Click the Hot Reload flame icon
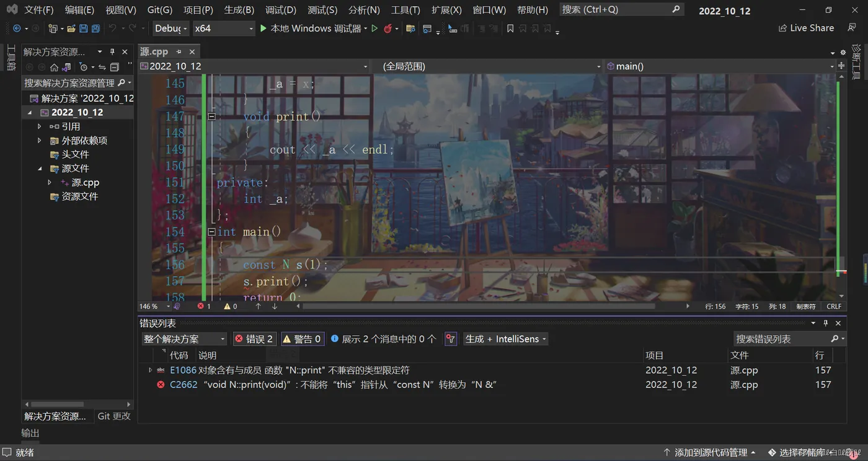 point(388,29)
